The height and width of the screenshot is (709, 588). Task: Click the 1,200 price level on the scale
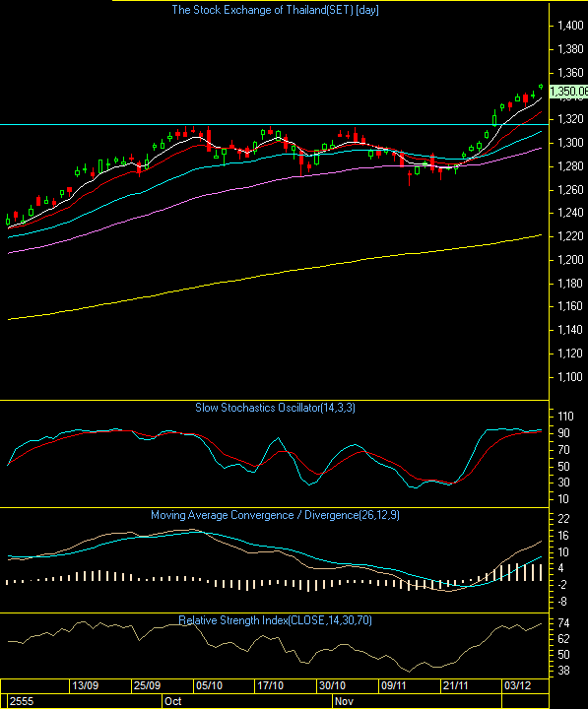[570, 260]
